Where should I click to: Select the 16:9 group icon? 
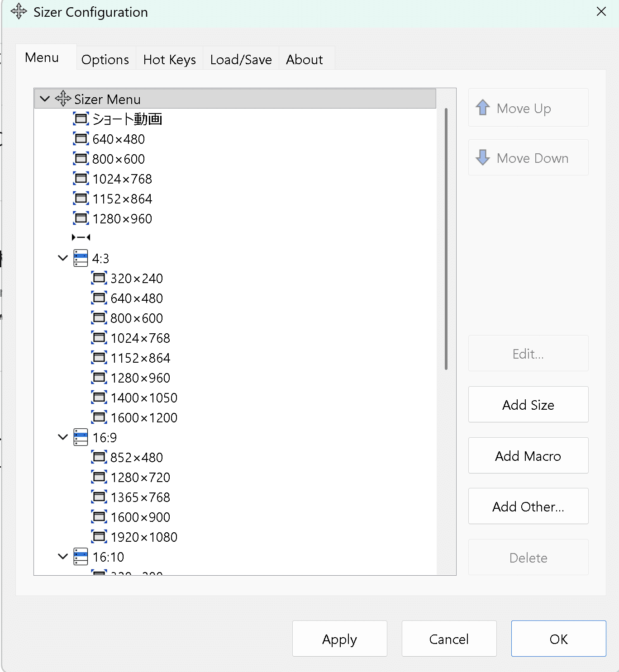(x=81, y=437)
